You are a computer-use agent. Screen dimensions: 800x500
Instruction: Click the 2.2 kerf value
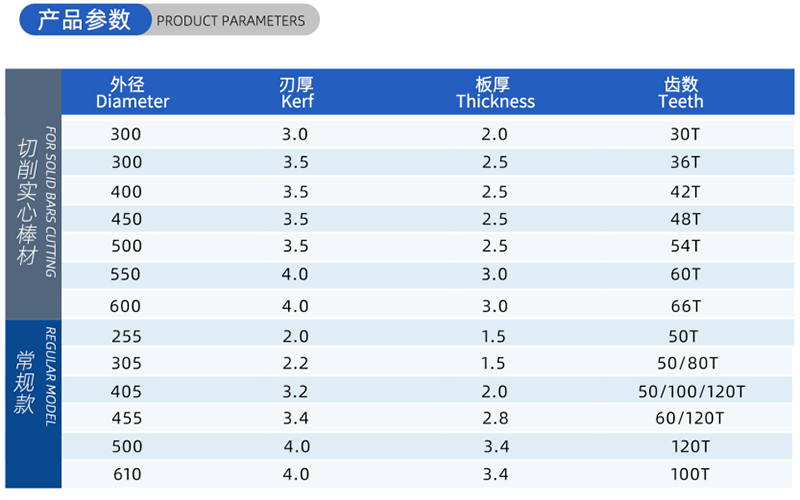click(x=295, y=362)
